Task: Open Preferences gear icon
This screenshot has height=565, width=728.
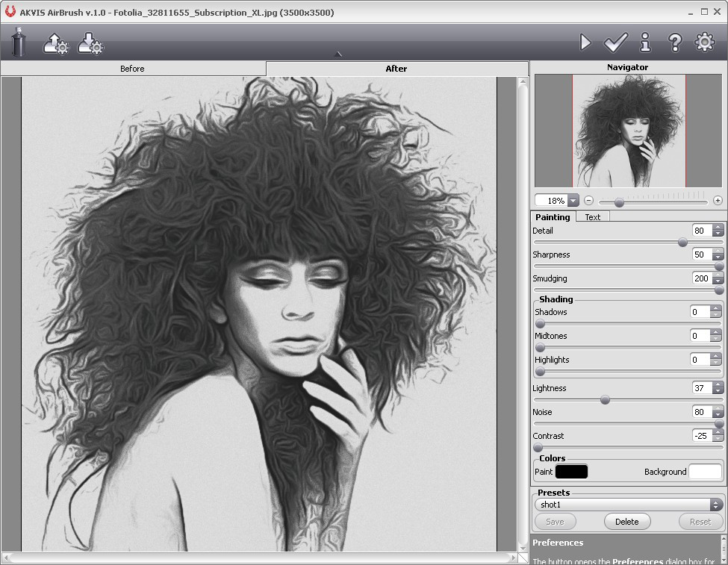Action: click(705, 43)
